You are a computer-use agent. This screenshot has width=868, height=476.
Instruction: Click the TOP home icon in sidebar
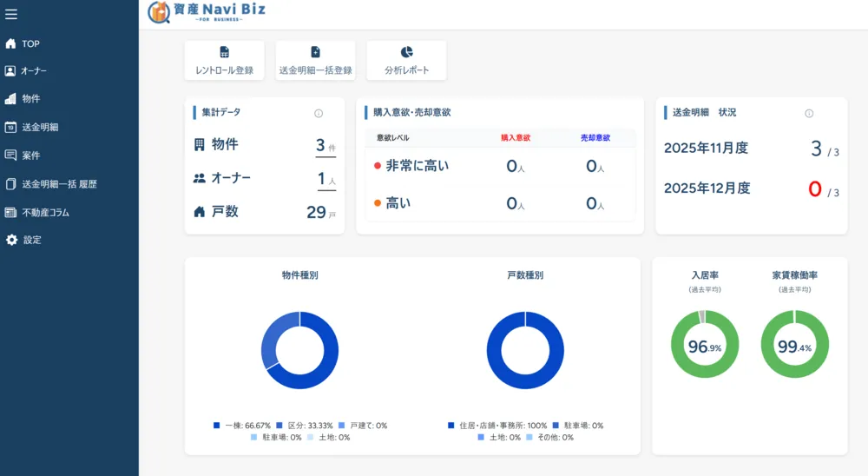pos(10,43)
